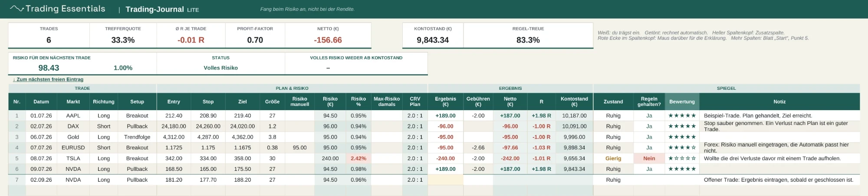
Task: Select the 'Entry' column header
Action: coord(174,101)
